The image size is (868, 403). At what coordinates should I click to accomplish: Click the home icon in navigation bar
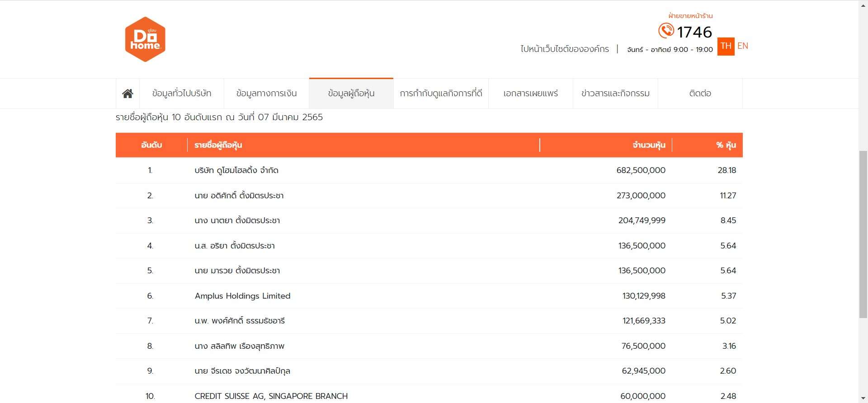click(x=127, y=94)
